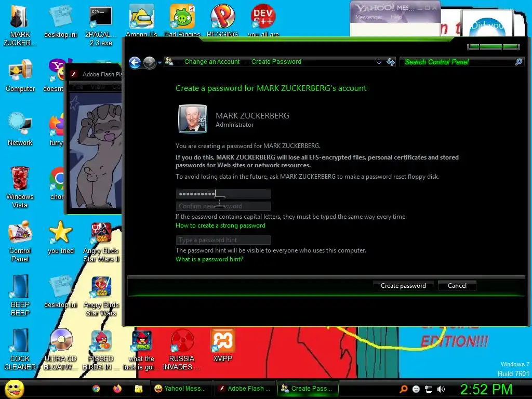Select the Among Us desktop shortcut
This screenshot has height=399, width=532.
tap(141, 21)
